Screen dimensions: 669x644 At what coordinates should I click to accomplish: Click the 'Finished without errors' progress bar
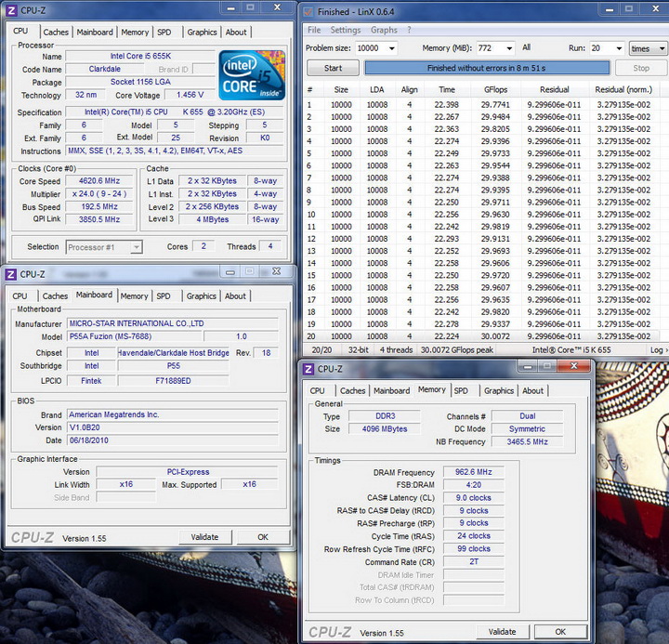tap(487, 68)
